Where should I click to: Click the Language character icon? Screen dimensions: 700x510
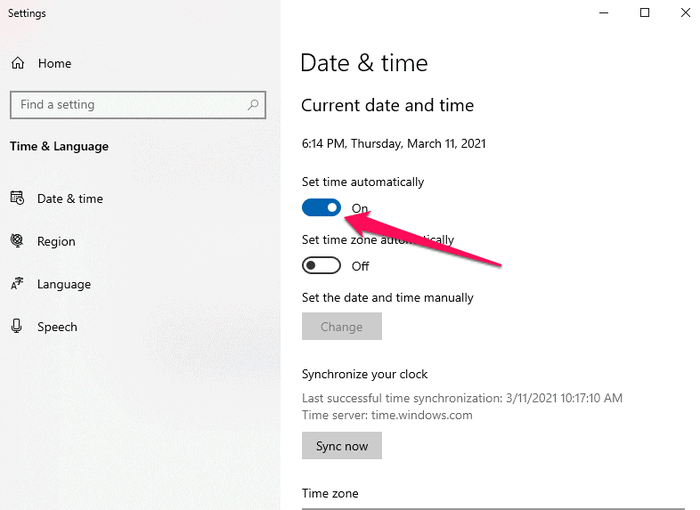coord(18,284)
